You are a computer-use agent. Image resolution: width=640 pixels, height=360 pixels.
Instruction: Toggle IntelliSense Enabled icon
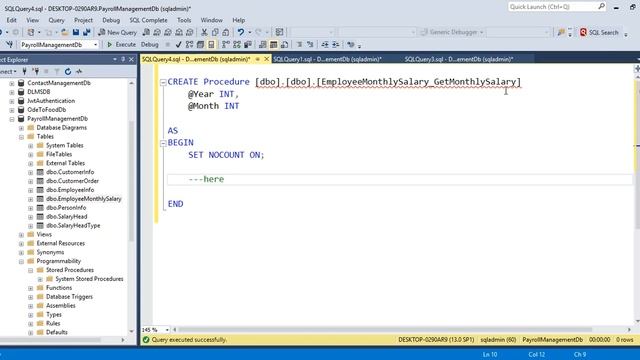[x=211, y=44]
